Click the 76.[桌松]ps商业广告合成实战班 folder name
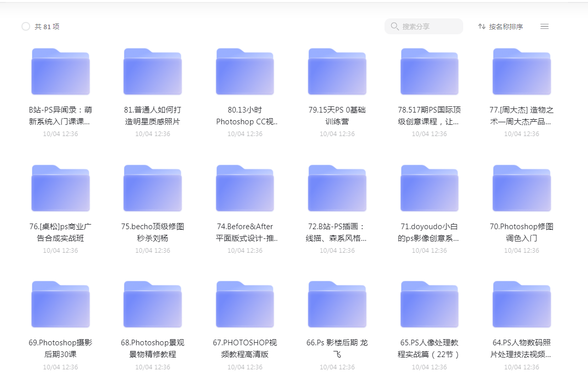588x376 pixels. click(60, 232)
